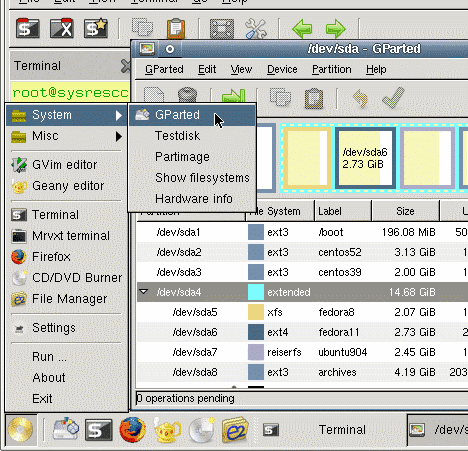Open Mrvxt terminal from menu
The width and height of the screenshot is (468, 451).
pyautogui.click(x=67, y=236)
